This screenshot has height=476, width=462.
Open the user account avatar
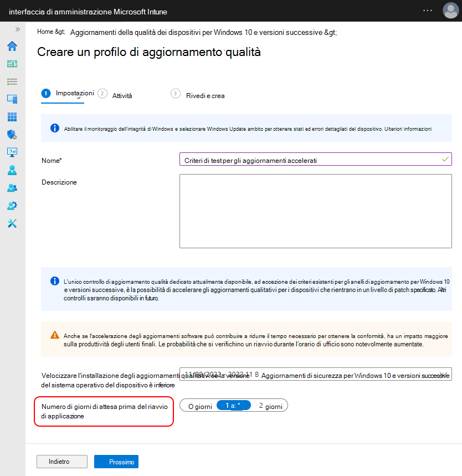(x=451, y=11)
